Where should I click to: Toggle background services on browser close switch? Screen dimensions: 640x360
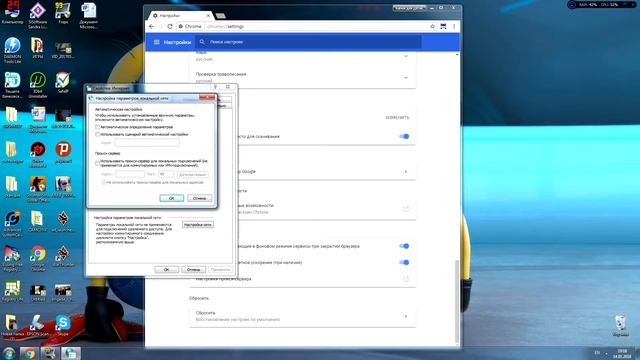(x=404, y=246)
